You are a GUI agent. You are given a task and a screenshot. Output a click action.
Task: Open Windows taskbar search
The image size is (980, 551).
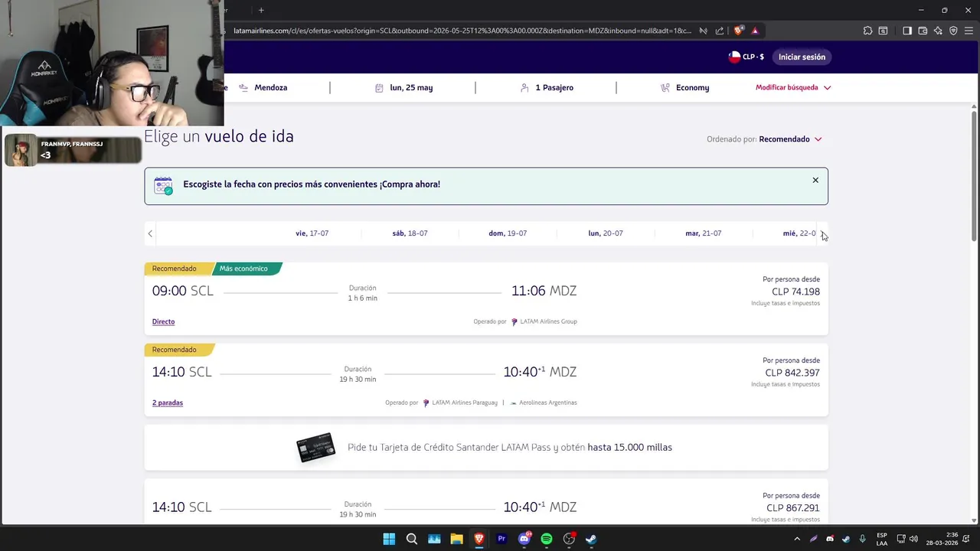[411, 539]
